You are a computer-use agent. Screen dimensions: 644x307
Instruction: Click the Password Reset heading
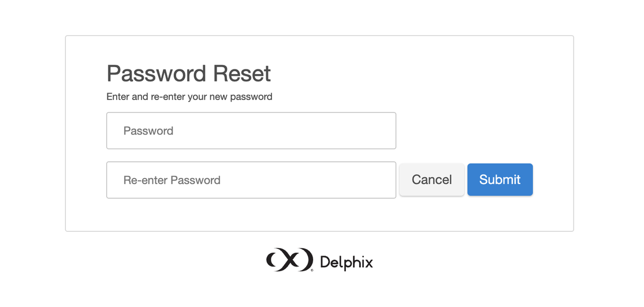[189, 74]
